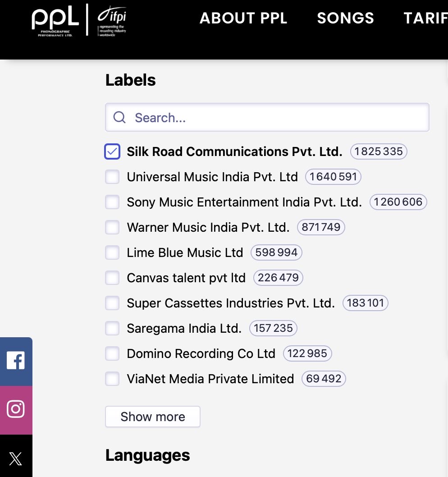The width and height of the screenshot is (448, 477).
Task: Click the 226 479 count badge
Action: tap(278, 278)
